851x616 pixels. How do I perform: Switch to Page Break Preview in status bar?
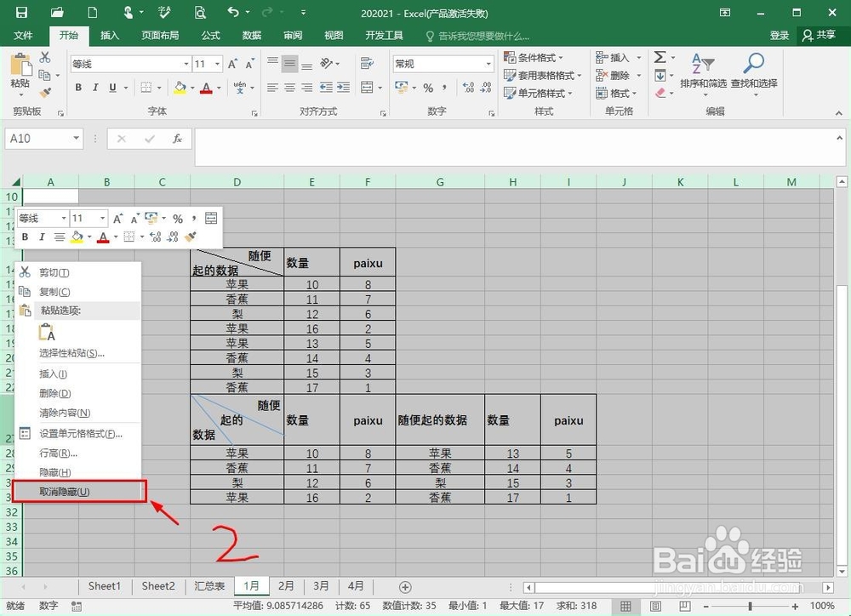[685, 606]
